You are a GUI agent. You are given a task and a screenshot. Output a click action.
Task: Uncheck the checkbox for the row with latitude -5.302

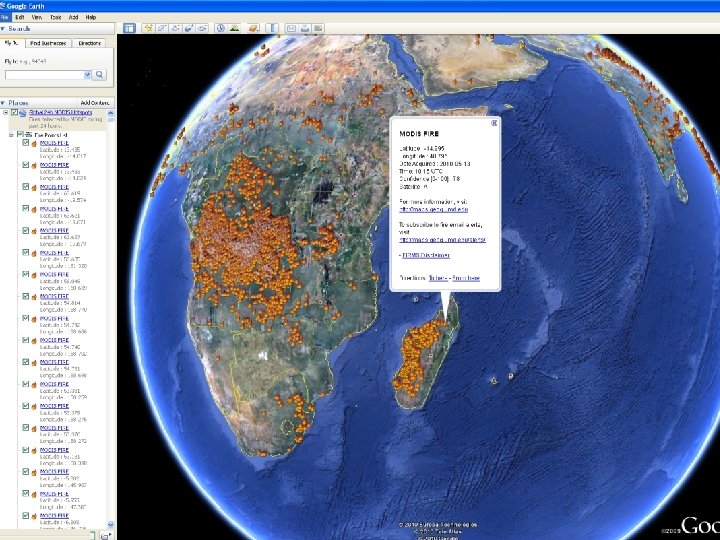click(26, 471)
